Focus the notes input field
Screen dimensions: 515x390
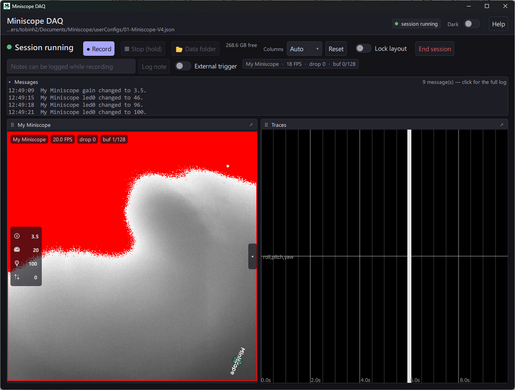pos(71,66)
